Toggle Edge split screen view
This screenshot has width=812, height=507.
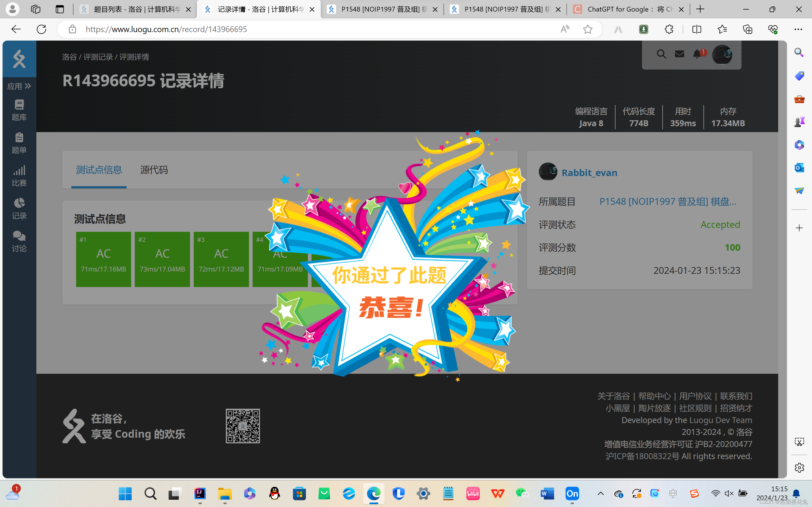(697, 29)
